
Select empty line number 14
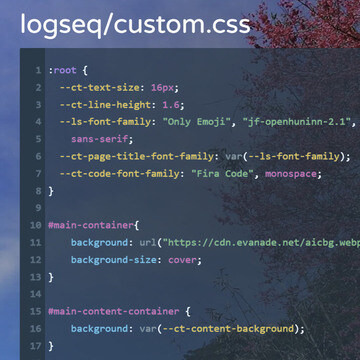coord(36,294)
